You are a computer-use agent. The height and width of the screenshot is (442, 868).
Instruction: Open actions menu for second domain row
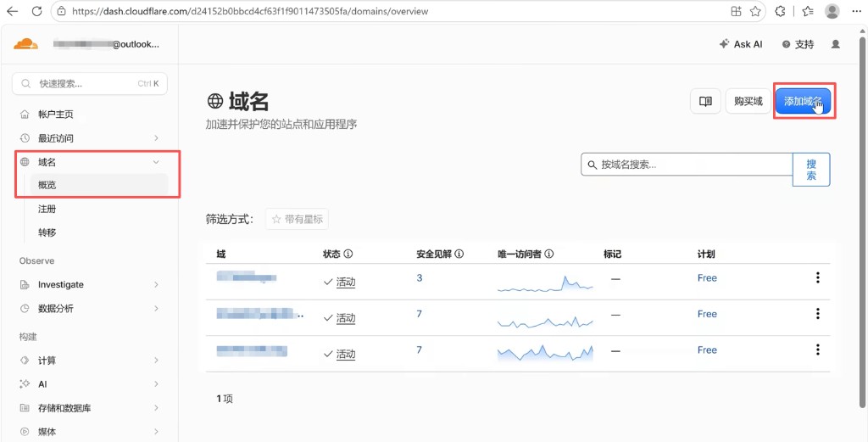tap(818, 314)
